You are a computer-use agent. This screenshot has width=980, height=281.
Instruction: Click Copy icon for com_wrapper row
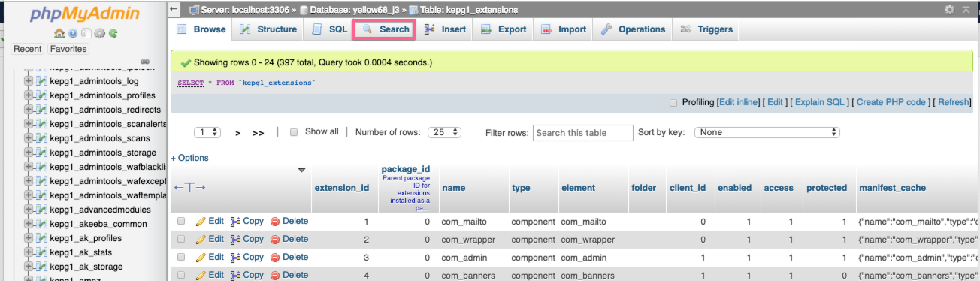pyautogui.click(x=235, y=240)
